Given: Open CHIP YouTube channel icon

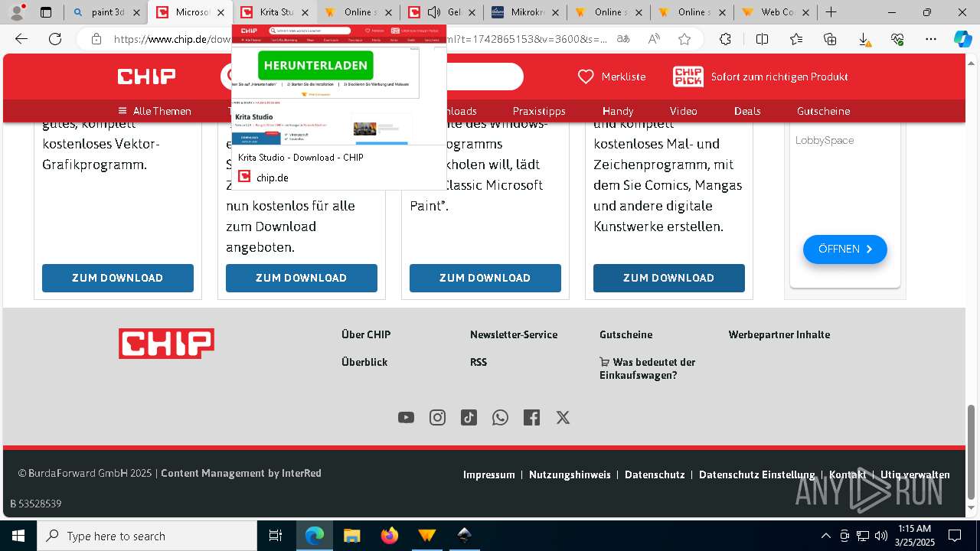Looking at the screenshot, I should 406,417.
